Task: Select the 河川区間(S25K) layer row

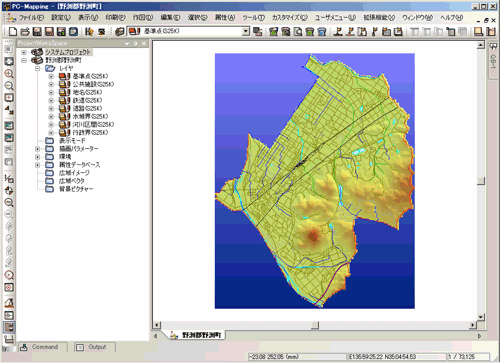Action: tap(93, 124)
